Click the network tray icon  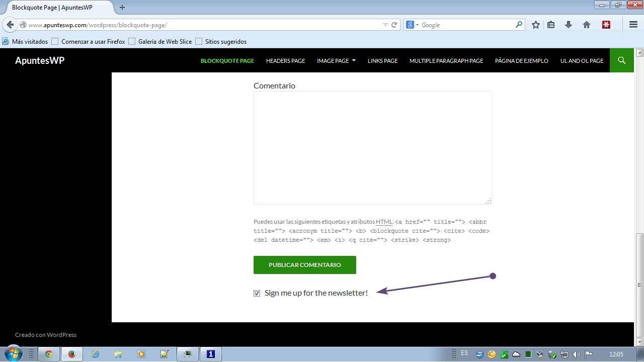[565, 354]
